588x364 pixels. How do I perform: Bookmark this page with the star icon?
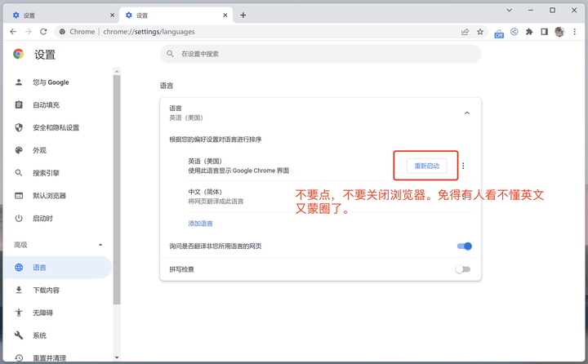tap(480, 32)
